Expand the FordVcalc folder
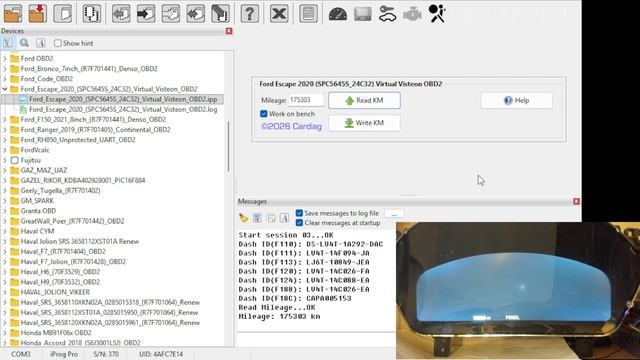The width and height of the screenshot is (640, 360). pos(5,150)
